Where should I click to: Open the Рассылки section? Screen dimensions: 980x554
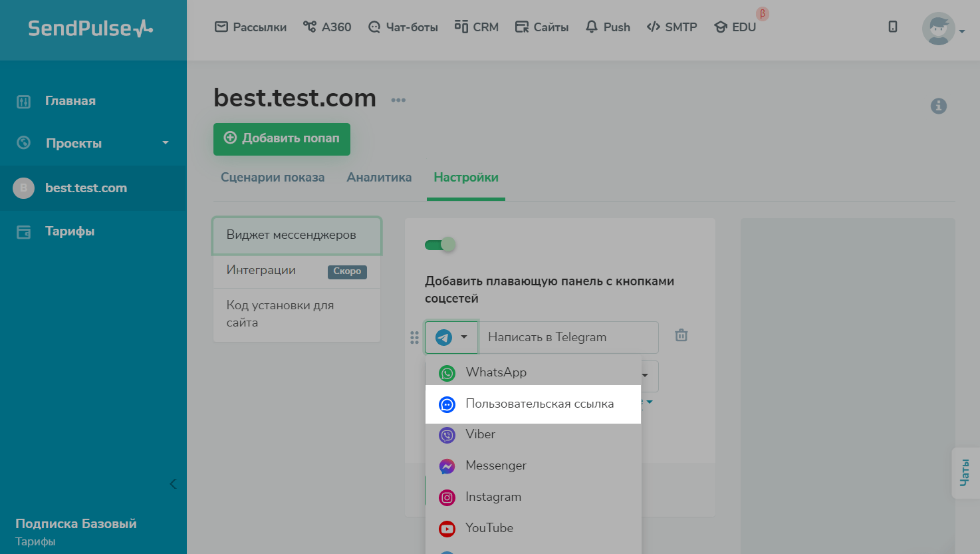pyautogui.click(x=251, y=27)
